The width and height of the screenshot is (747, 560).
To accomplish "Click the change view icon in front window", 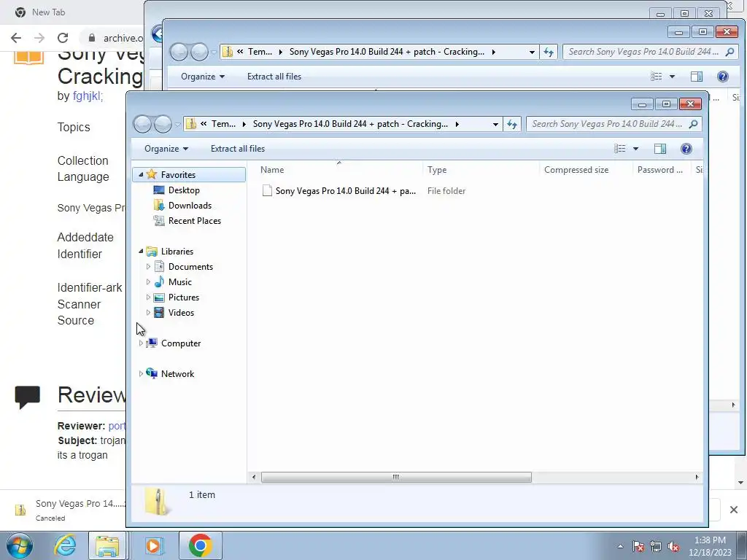I will click(620, 149).
